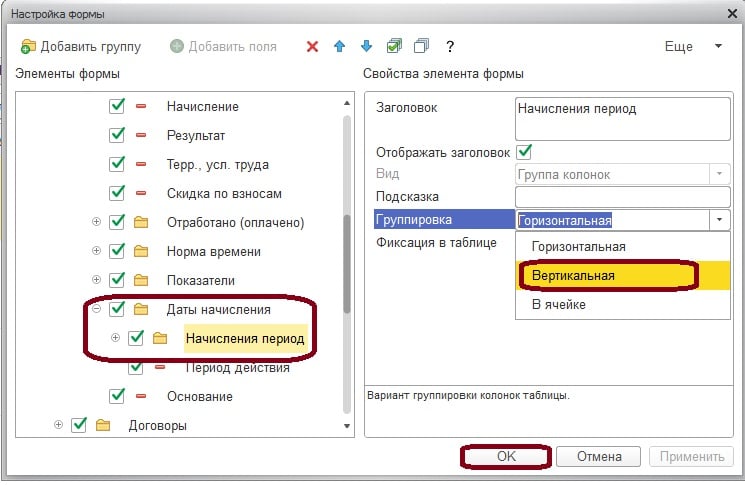The height and width of the screenshot is (485, 745).
Task: Select В ячейке grouping option
Action: tap(623, 304)
